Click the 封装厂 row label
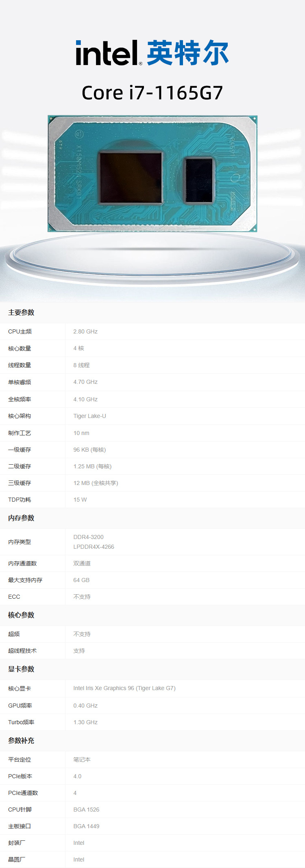Image resolution: width=305 pixels, height=868 pixels. [17, 843]
